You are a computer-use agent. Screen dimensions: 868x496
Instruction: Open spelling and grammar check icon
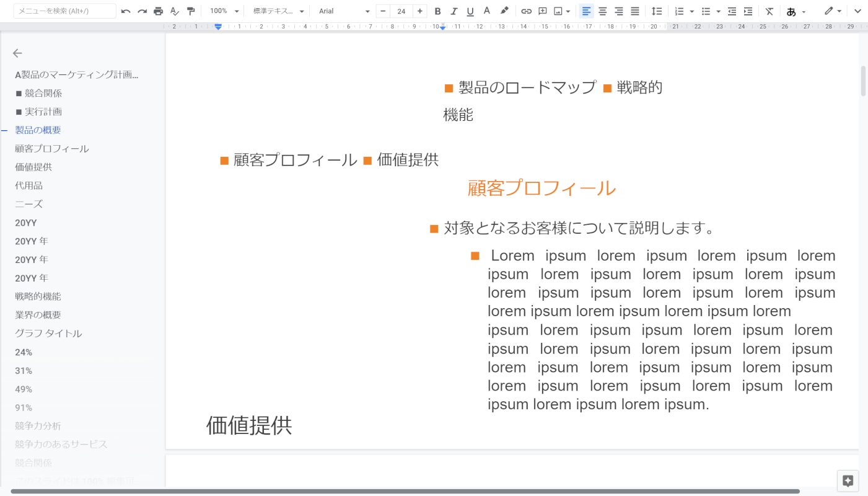(174, 11)
